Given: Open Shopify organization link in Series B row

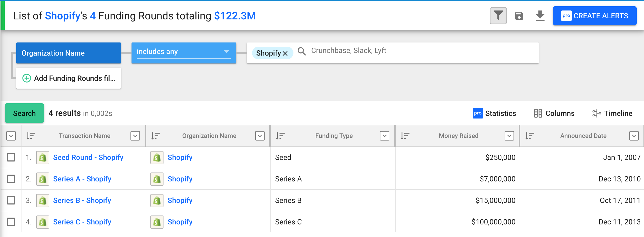Looking at the screenshot, I should click(180, 200).
